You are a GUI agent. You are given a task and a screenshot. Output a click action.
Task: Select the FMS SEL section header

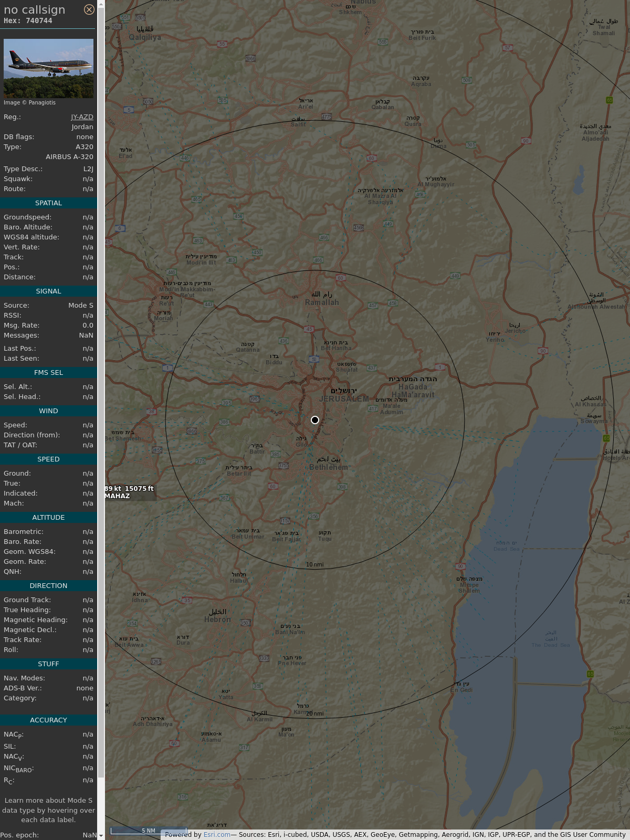pos(48,373)
